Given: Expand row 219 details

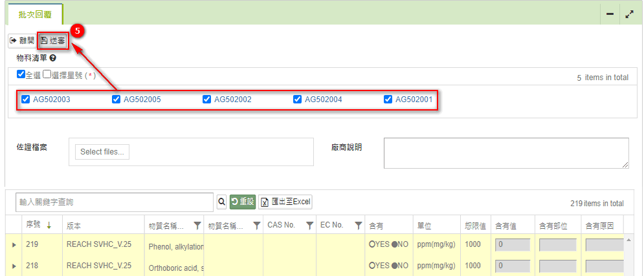Looking at the screenshot, I should pyautogui.click(x=15, y=246).
